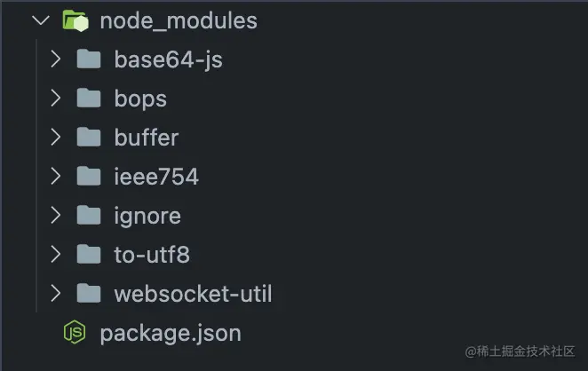Image resolution: width=588 pixels, height=371 pixels.
Task: Click the websocket-util folder icon
Action: pyautogui.click(x=88, y=294)
